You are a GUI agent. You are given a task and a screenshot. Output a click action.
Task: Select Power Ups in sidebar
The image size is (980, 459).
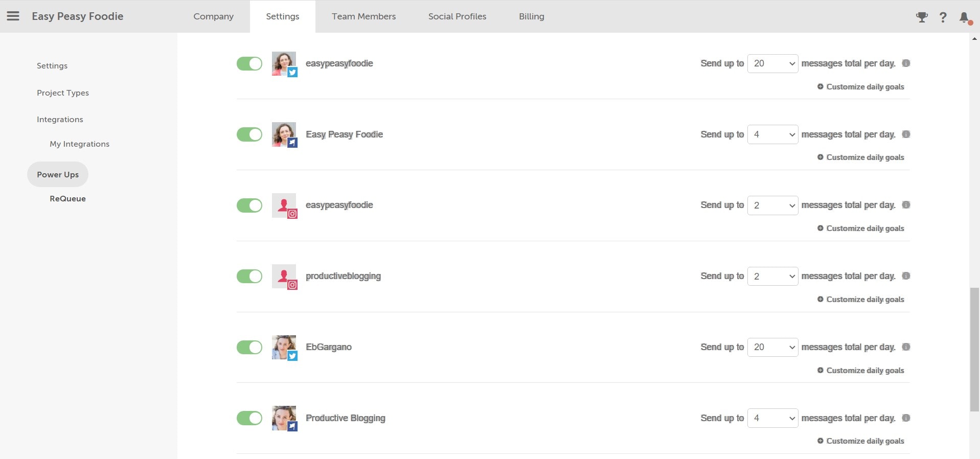(x=58, y=174)
